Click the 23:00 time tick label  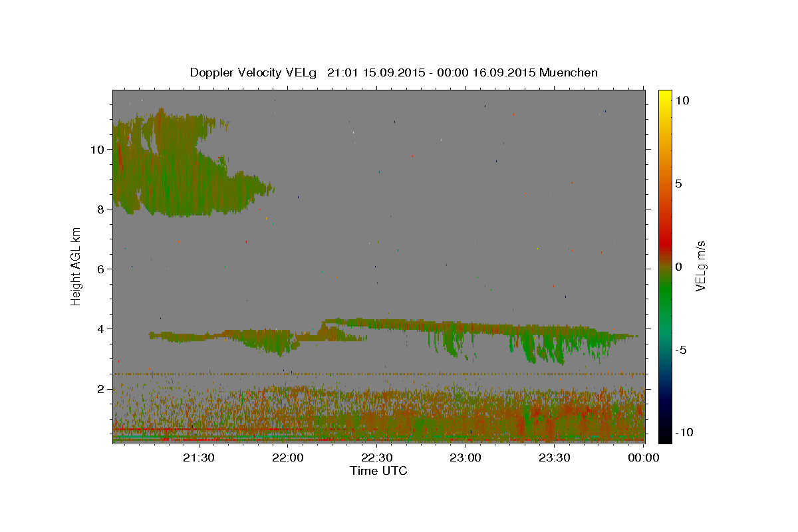coord(466,458)
